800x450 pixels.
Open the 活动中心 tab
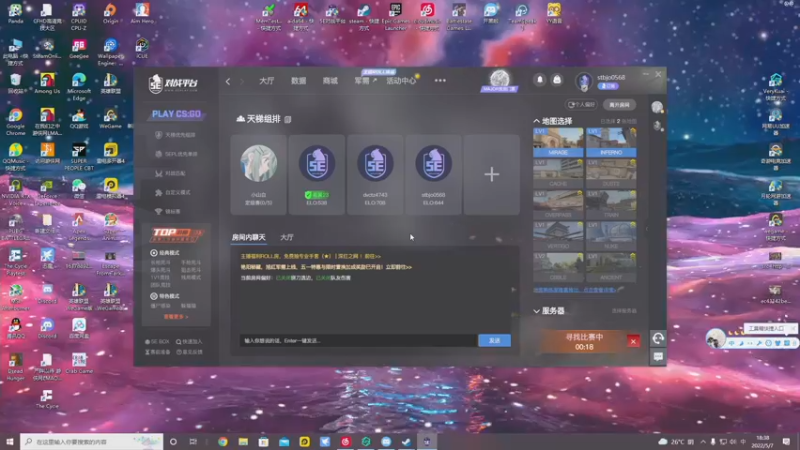pos(401,81)
